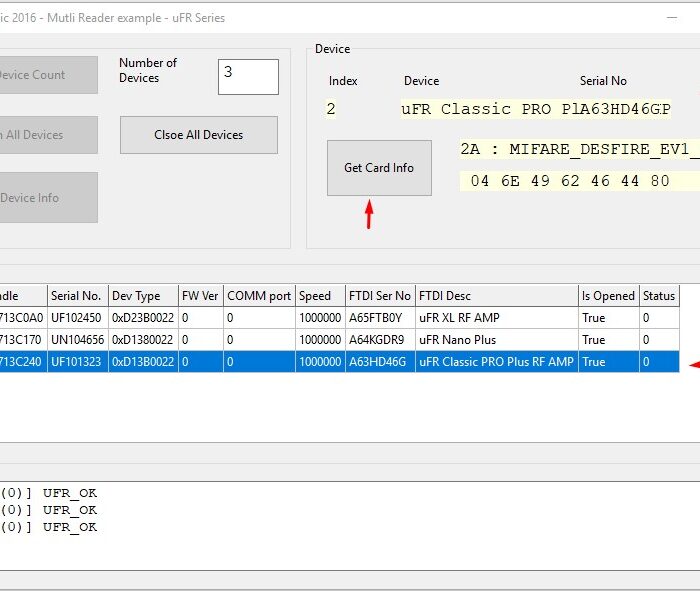
Task: Click the Get Card Info button
Action: (379, 168)
